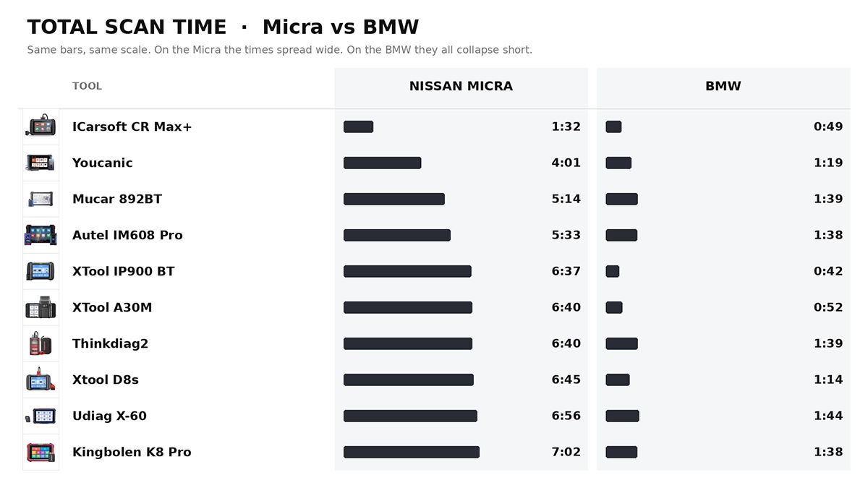Click the Autel IM608 Pro device icon

click(41, 235)
